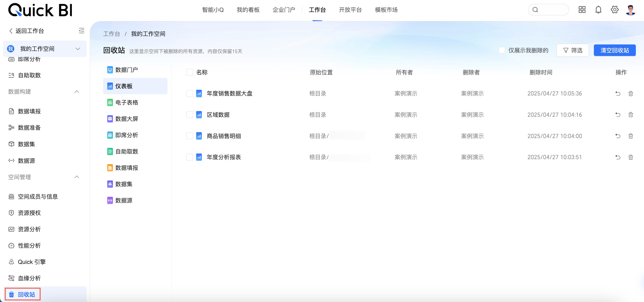Select 仪表板 recycle category
This screenshot has width=644, height=302.
[135, 86]
